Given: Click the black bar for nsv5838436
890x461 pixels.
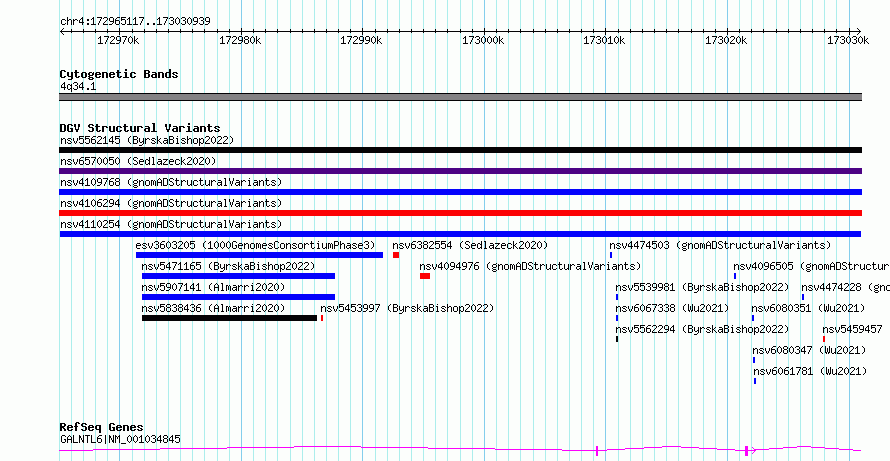Looking at the screenshot, I should point(229,318).
